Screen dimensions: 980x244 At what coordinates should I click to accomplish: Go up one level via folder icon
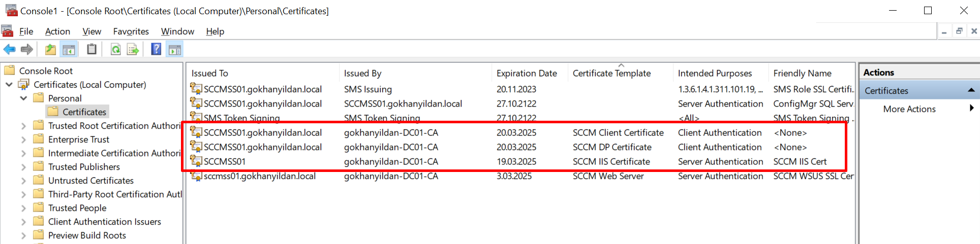(x=50, y=49)
